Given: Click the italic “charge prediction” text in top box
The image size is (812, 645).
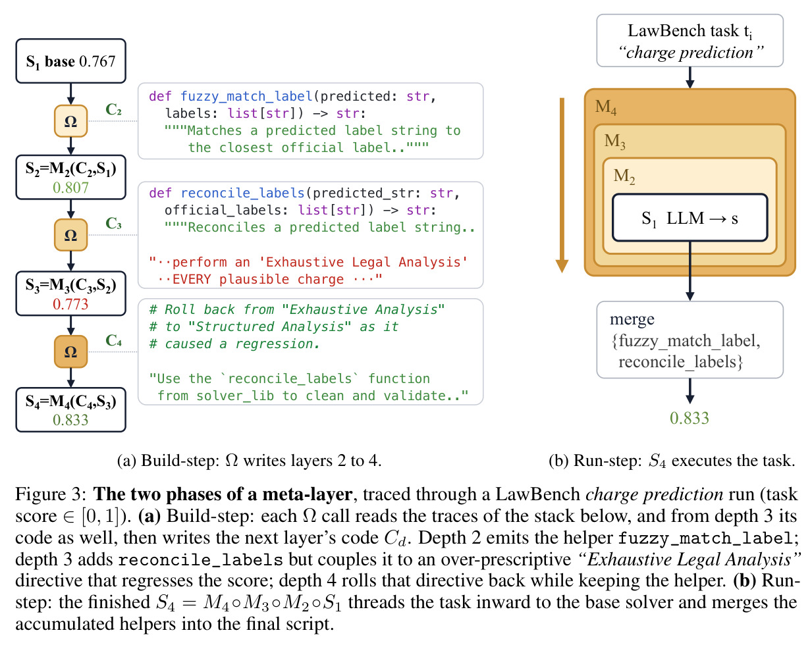Looking at the screenshot, I should tap(690, 53).
